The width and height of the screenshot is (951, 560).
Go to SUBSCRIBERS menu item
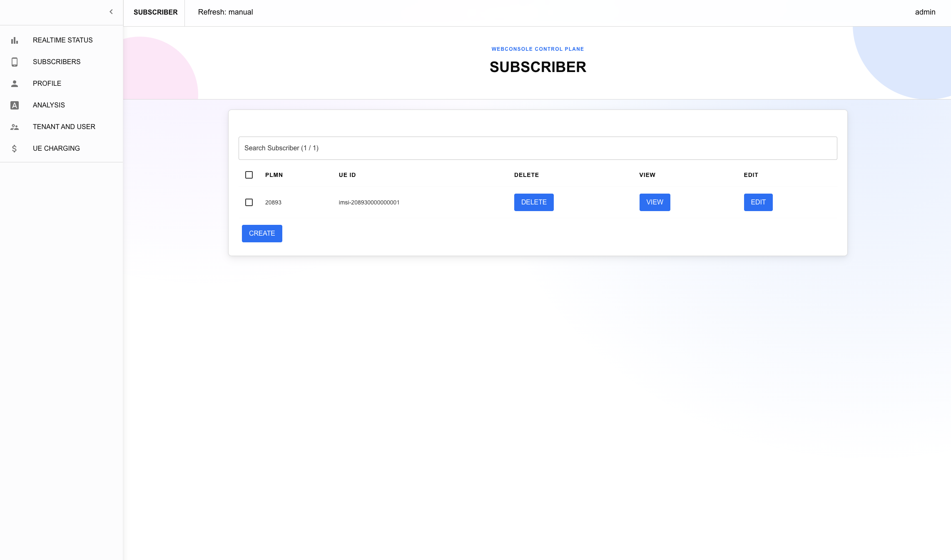tap(62, 62)
